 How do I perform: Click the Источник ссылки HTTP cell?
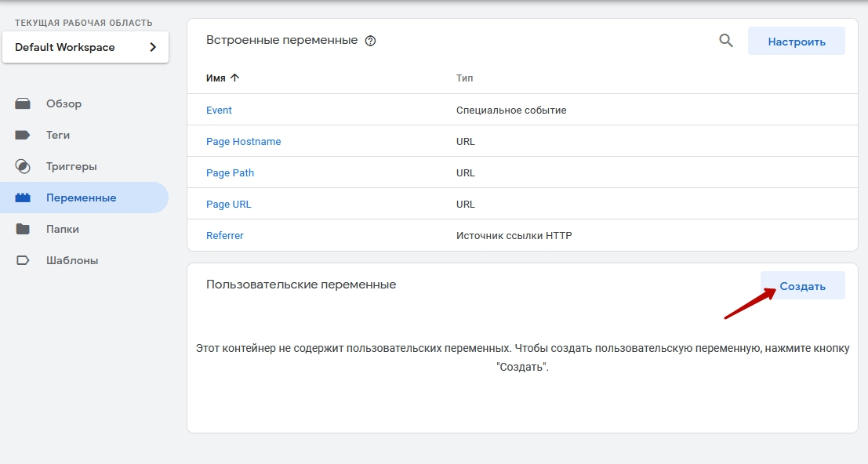point(514,236)
